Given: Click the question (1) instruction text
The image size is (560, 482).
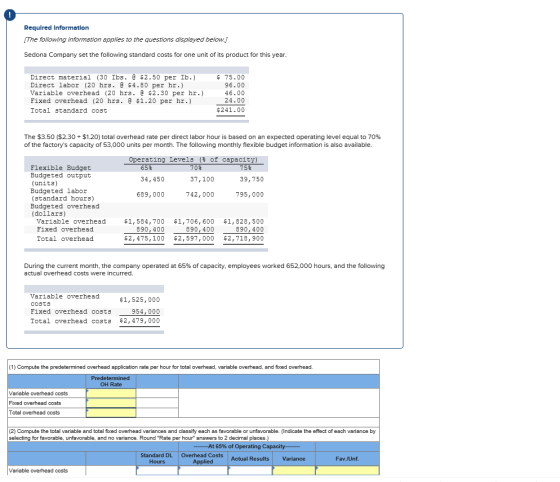Looking at the screenshot, I should point(161,367).
